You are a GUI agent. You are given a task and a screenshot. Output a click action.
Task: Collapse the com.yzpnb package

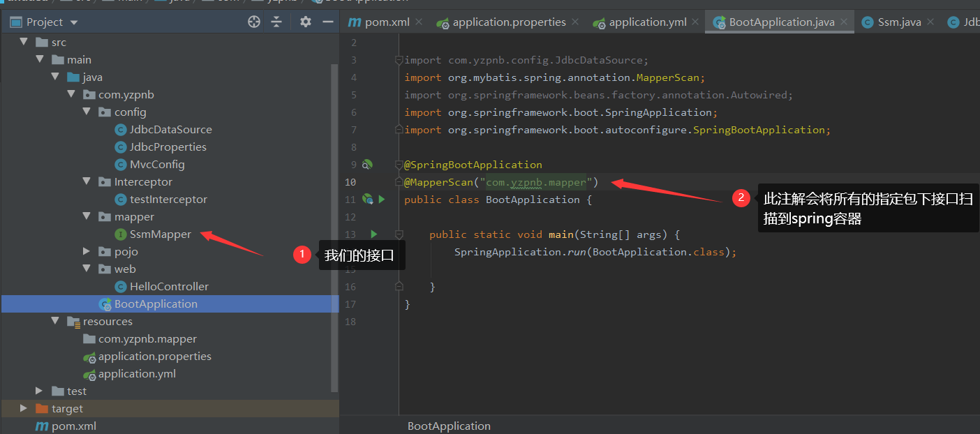(70, 94)
